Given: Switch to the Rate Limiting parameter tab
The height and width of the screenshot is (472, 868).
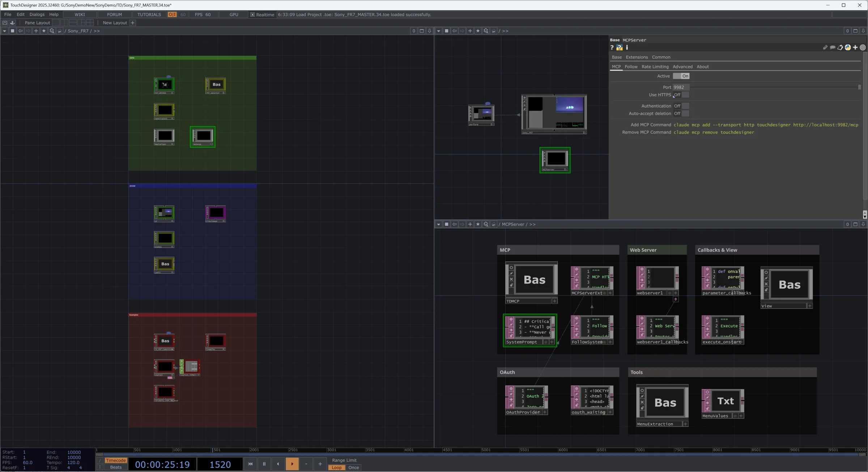Looking at the screenshot, I should pos(655,67).
